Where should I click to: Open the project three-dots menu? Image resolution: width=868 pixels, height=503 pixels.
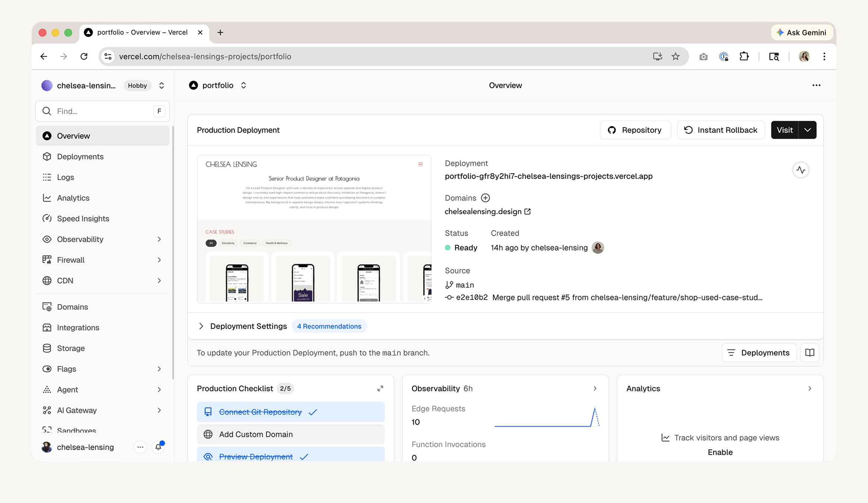816,85
